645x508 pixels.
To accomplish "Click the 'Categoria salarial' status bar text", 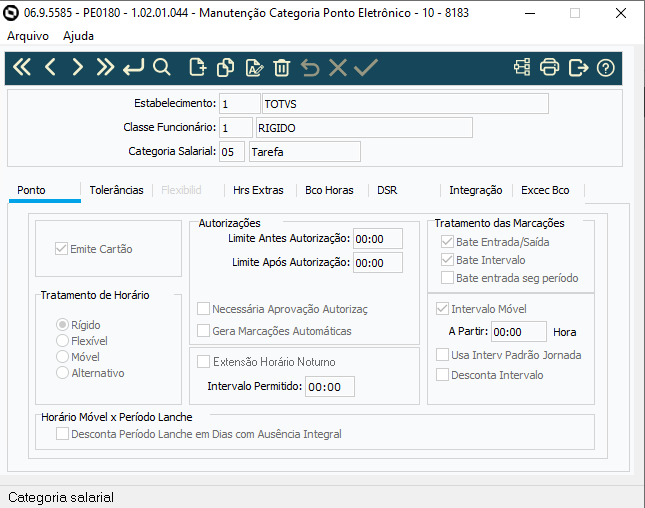I will [x=61, y=497].
